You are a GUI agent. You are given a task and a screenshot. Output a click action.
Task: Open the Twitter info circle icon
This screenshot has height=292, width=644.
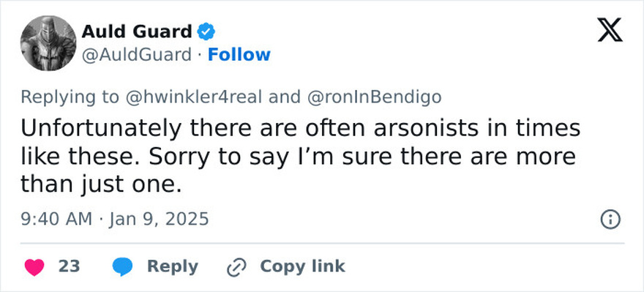click(x=610, y=220)
